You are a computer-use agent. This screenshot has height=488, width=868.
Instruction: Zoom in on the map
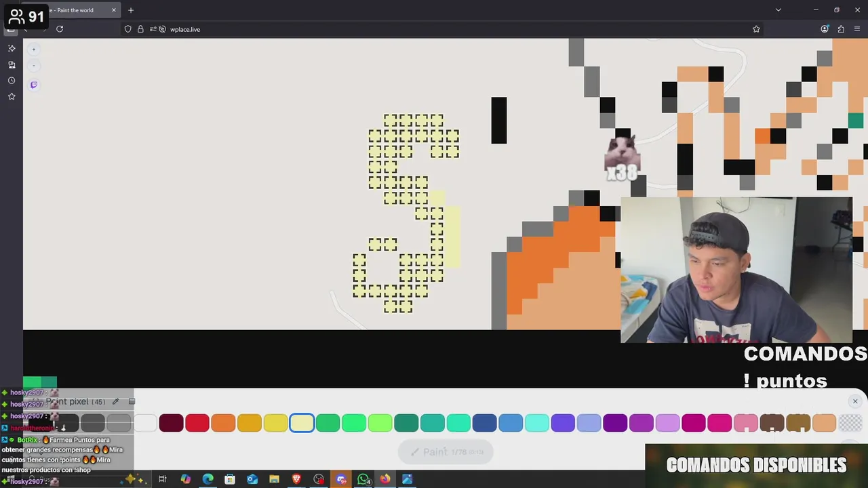[34, 49]
